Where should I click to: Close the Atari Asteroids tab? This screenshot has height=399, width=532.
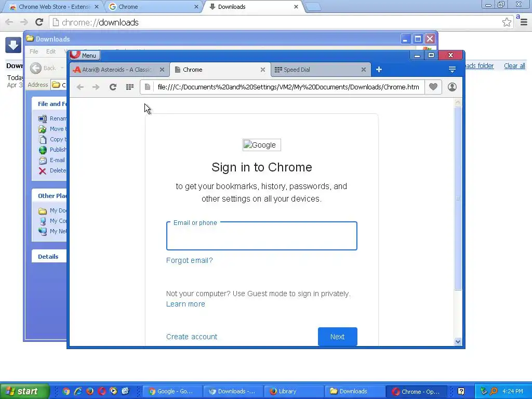point(162,70)
